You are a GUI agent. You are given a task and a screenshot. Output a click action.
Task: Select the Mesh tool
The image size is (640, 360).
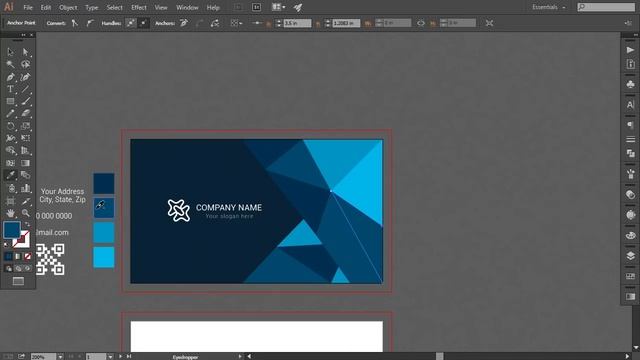tap(10, 163)
